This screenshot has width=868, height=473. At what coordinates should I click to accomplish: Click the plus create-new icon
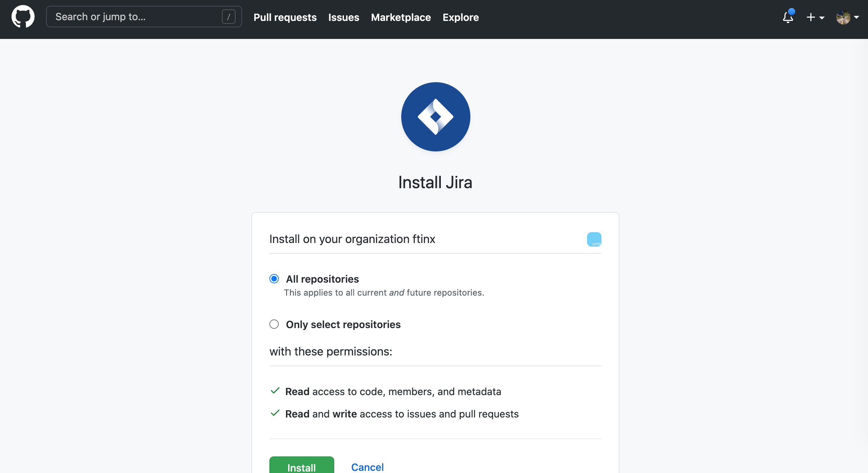[810, 17]
